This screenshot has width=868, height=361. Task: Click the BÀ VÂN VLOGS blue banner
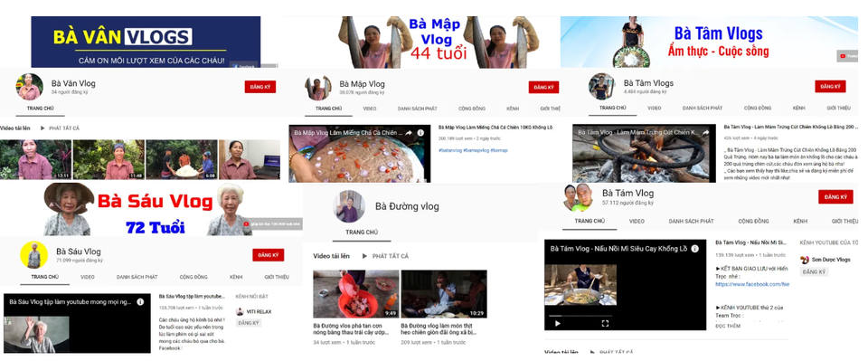(x=146, y=43)
